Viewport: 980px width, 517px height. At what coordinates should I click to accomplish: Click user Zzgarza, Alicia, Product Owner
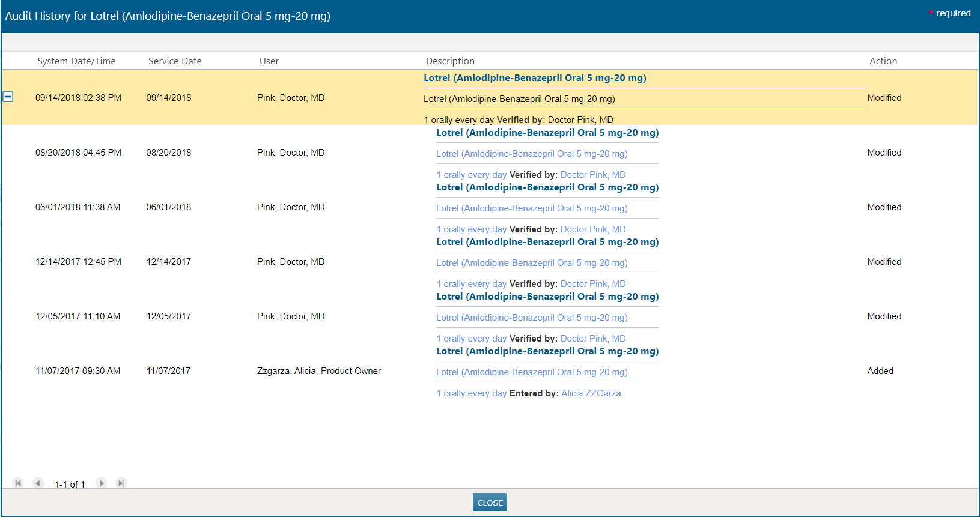coord(318,371)
